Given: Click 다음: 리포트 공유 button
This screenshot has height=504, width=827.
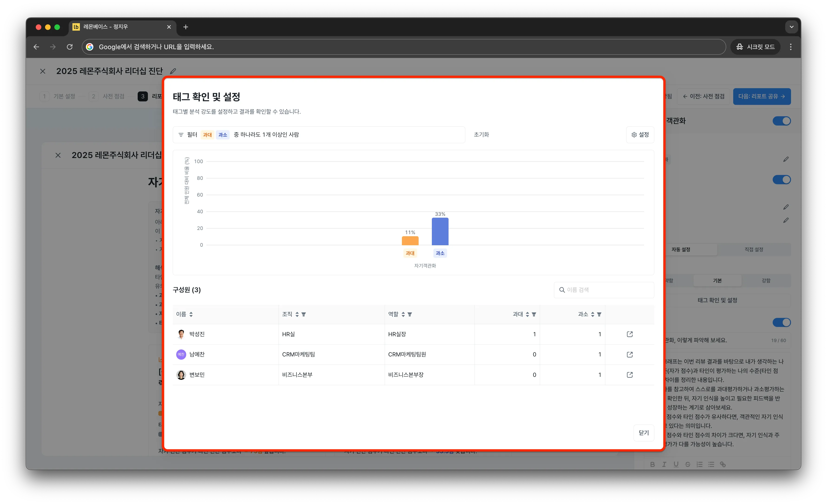Looking at the screenshot, I should (x=762, y=96).
